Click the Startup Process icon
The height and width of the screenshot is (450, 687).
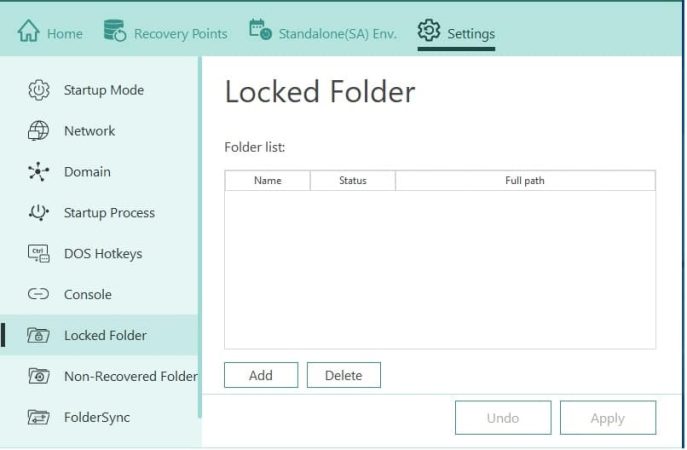pyautogui.click(x=39, y=213)
